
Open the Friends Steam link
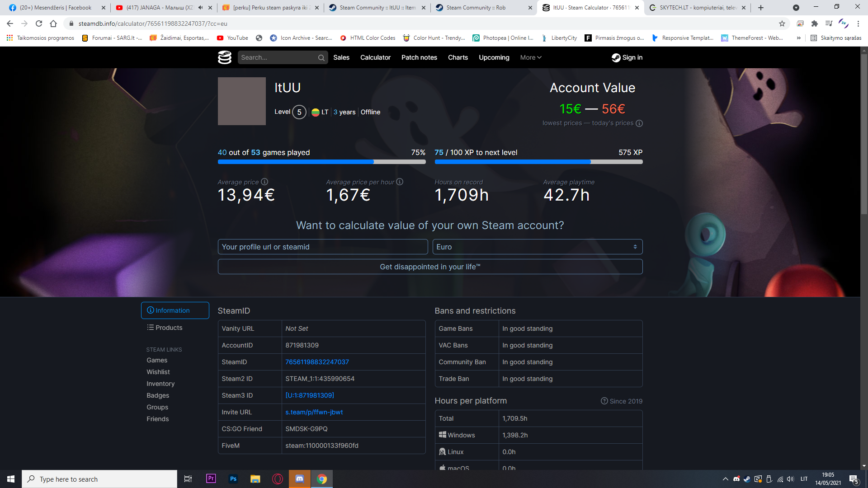pyautogui.click(x=158, y=419)
